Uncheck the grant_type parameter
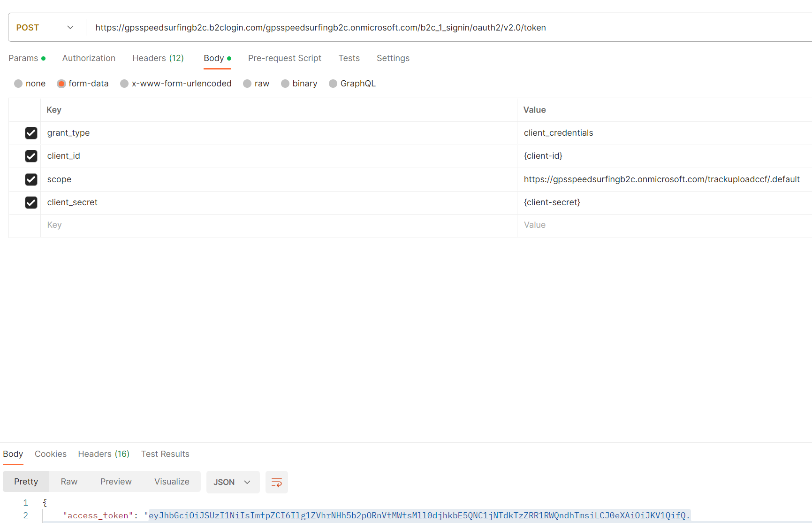 point(31,133)
